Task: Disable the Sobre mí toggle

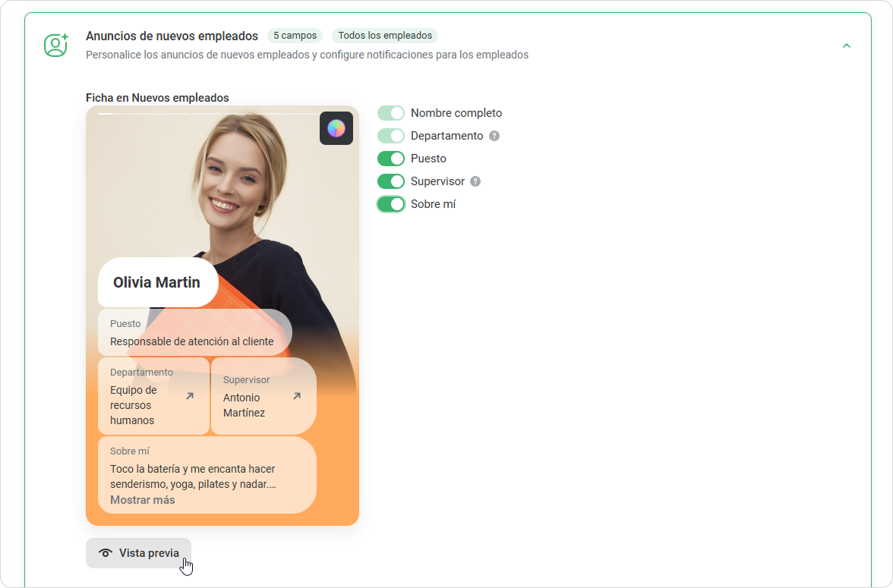Action: coord(391,204)
